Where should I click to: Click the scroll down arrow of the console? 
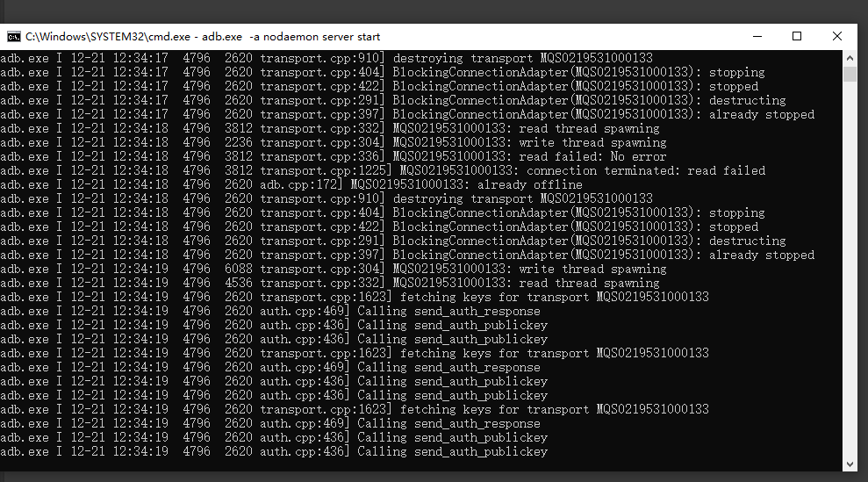click(x=850, y=464)
